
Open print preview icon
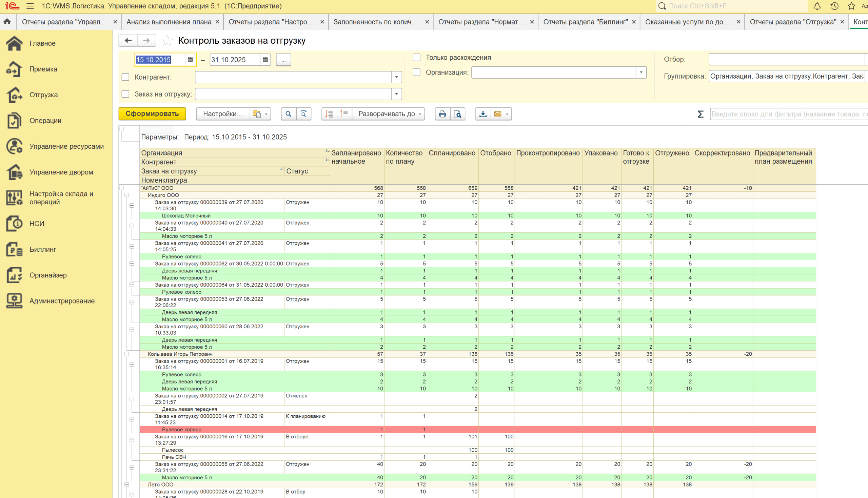[x=458, y=114]
